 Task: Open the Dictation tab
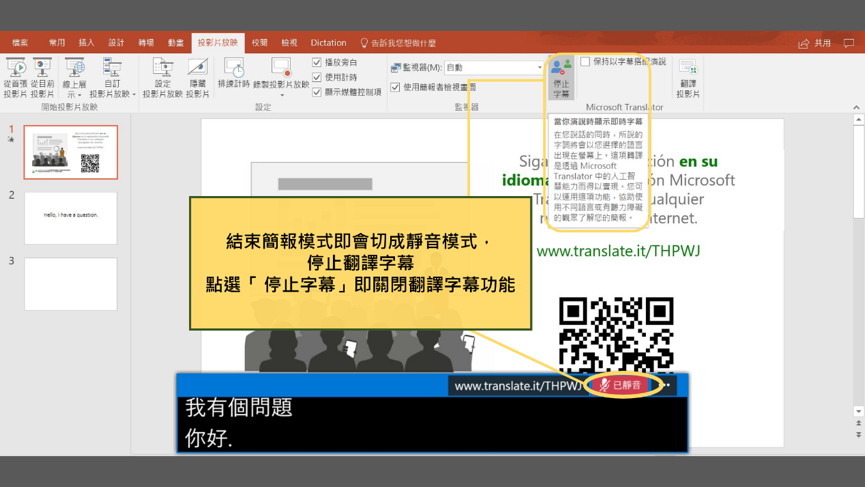(328, 43)
